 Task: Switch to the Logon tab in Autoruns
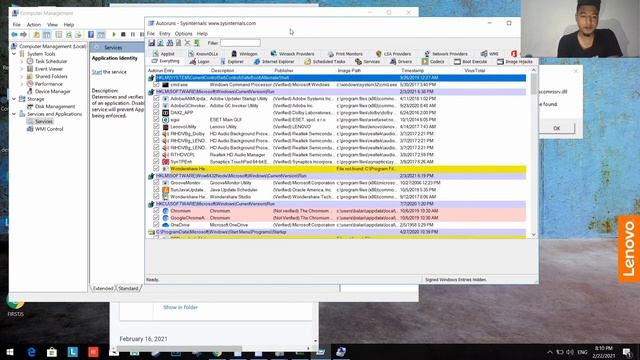[x=200, y=62]
